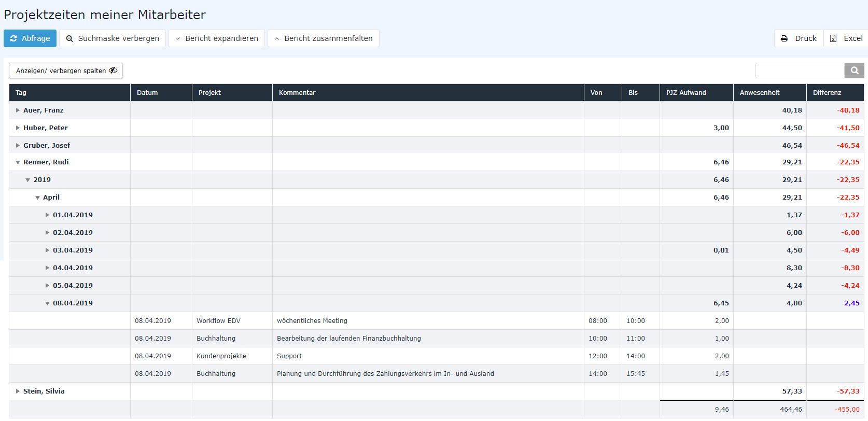Sort by the Datum column header
This screenshot has width=868, height=421.
[x=161, y=93]
